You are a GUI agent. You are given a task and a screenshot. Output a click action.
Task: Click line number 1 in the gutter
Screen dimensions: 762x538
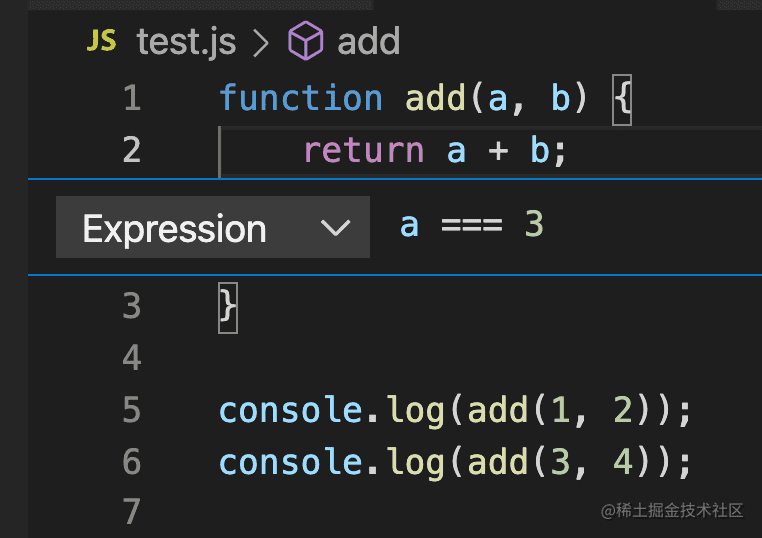[131, 98]
